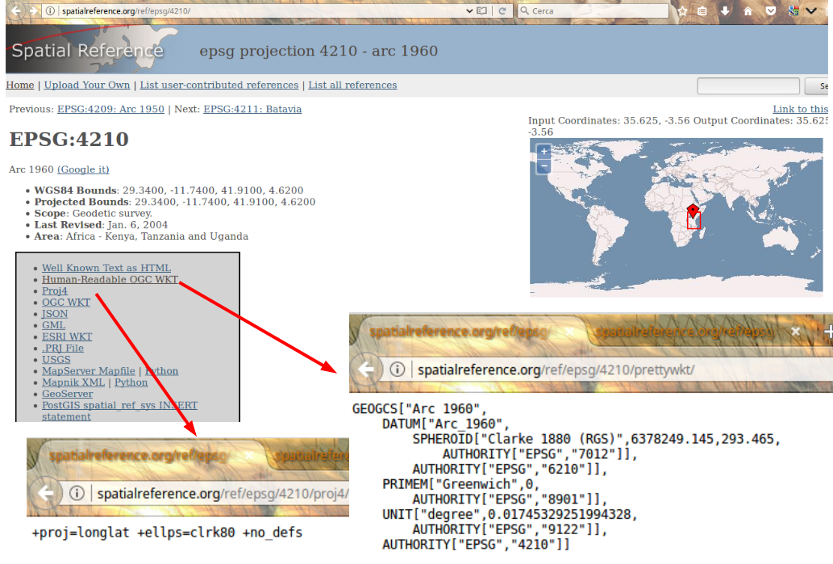
Task: Download the .PRJ File link
Action: pyautogui.click(x=63, y=348)
